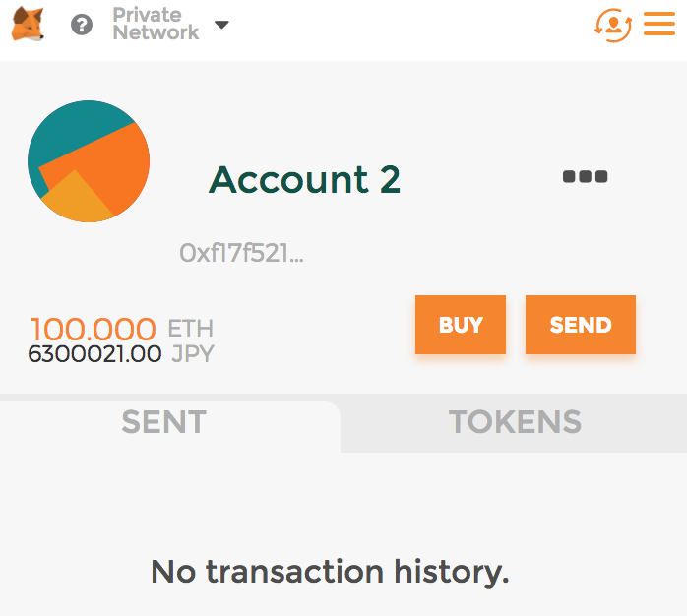Click the Account 2 identicon avatar

[x=89, y=160]
